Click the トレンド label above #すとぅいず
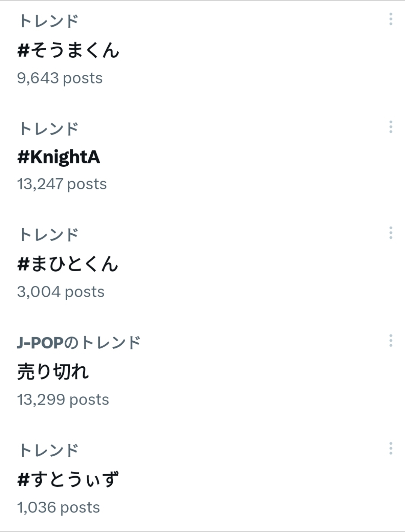Viewport: 405px width, 532px height. point(49,450)
